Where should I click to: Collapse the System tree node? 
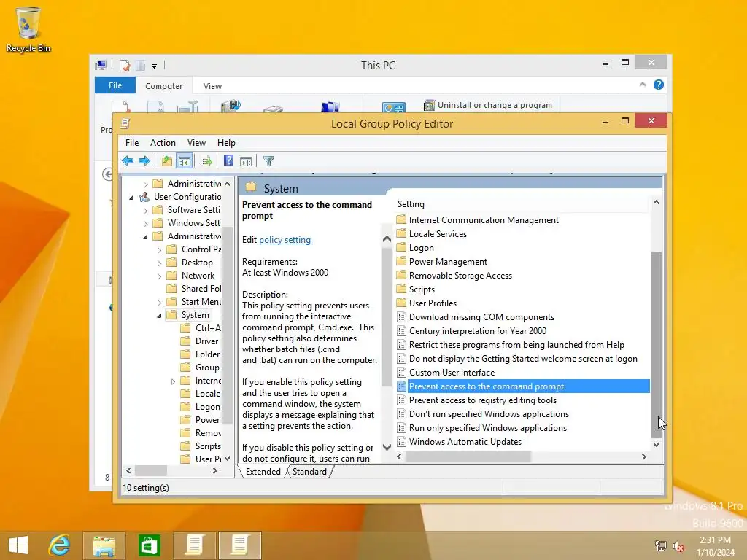[x=160, y=315]
